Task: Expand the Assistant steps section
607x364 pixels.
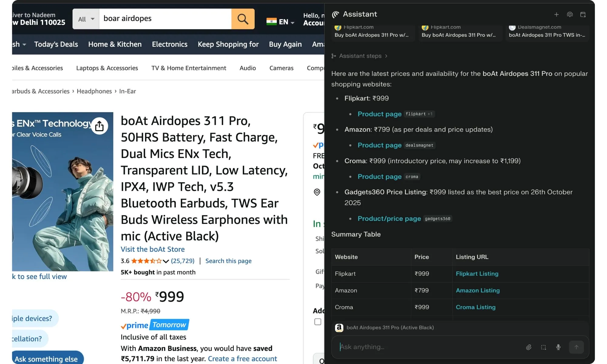Action: pos(360,56)
